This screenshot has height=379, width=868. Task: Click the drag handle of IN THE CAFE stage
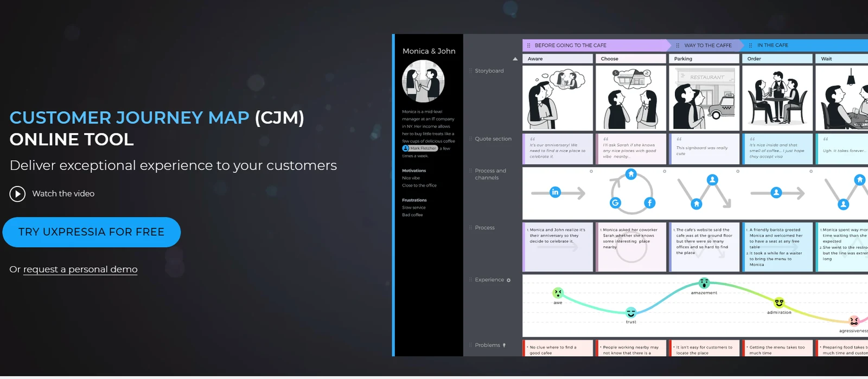click(x=751, y=46)
